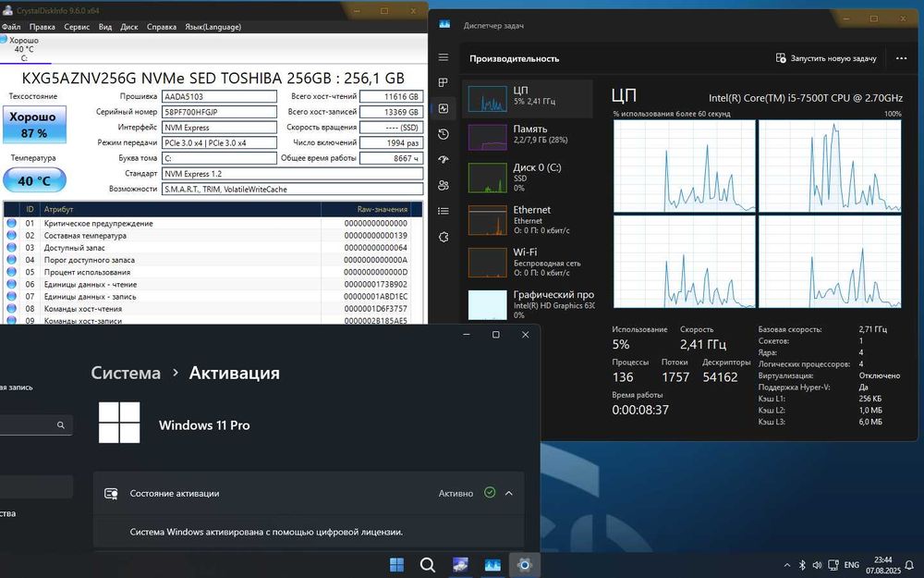Select the Хорошо 40 °C C: disk tab
924x578 pixels.
click(x=24, y=49)
